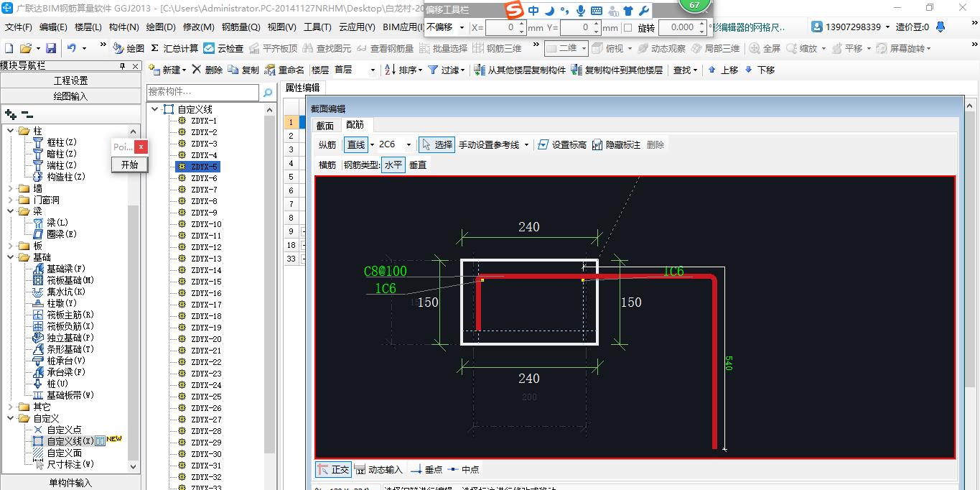This screenshot has height=490, width=980.
Task: Collapse the 柱 tree folder
Action: pyautogui.click(x=11, y=131)
